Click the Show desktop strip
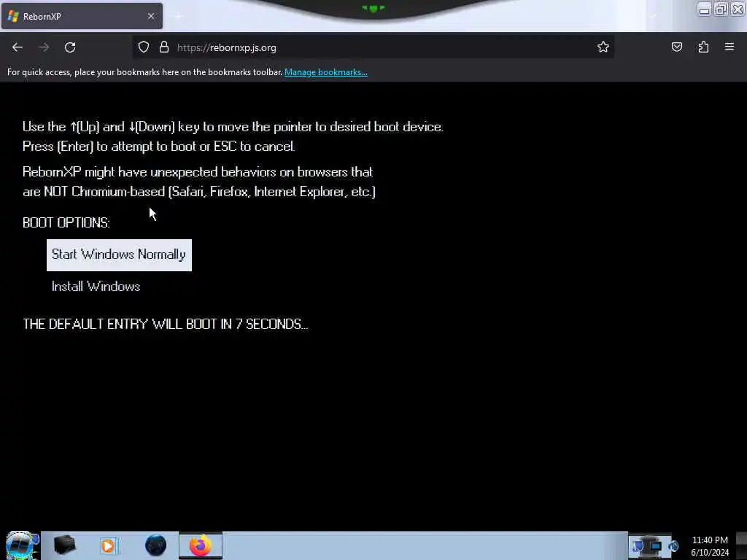 (741, 545)
